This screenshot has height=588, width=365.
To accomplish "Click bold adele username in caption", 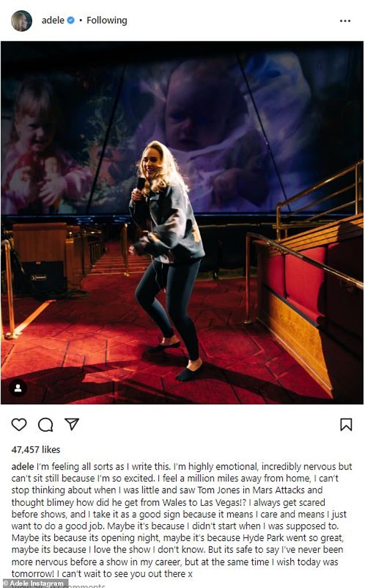I will 22,465.
